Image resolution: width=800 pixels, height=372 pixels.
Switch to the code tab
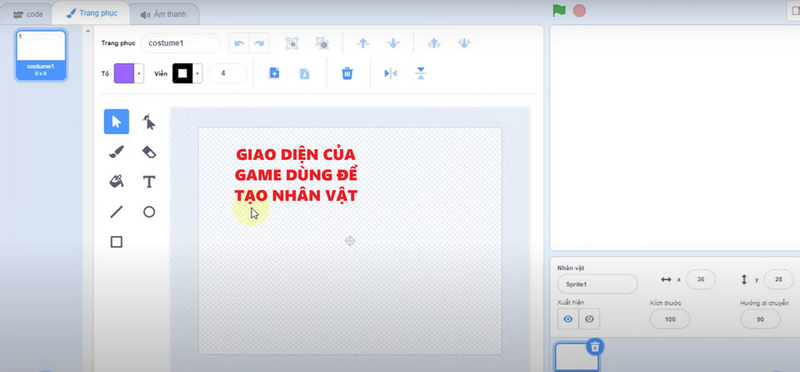click(x=28, y=14)
